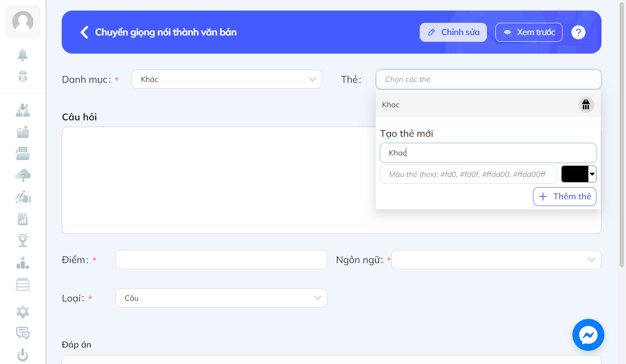The width and height of the screenshot is (626, 364).
Task: Click the black tag color swatch
Action: (x=575, y=174)
